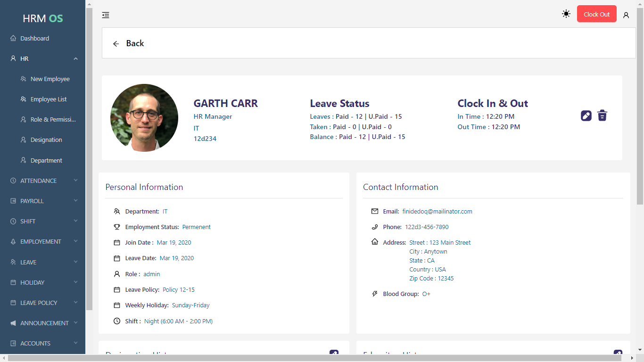Click the edit employee pencil icon

(x=586, y=115)
